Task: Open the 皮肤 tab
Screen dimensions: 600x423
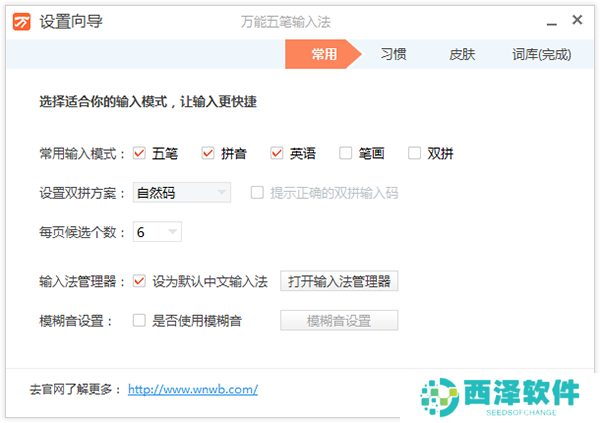Action: (462, 54)
